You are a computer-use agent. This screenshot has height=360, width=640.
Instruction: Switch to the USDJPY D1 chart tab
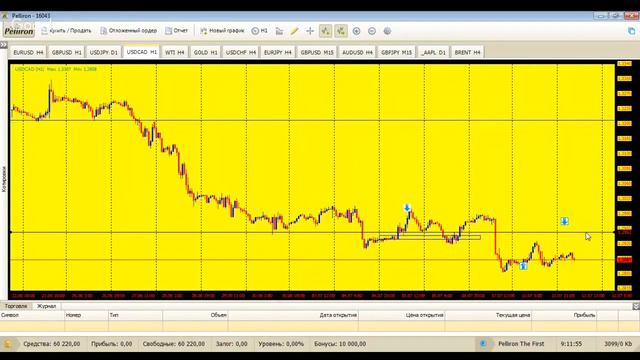(103, 53)
